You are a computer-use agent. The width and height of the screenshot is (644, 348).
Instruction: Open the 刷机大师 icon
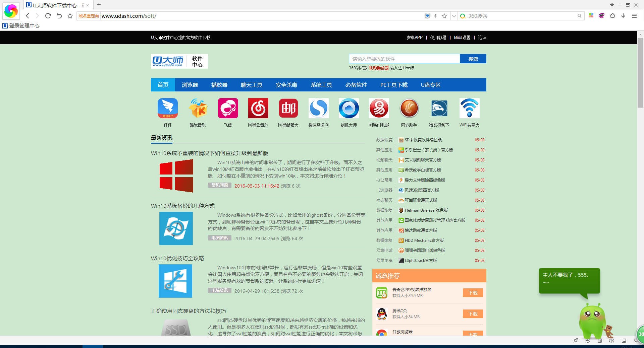349,108
